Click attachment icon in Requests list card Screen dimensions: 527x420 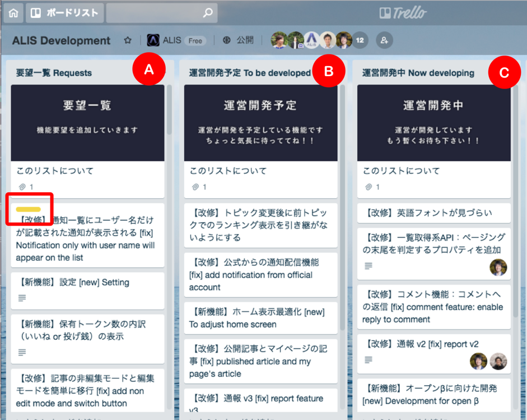point(22,186)
